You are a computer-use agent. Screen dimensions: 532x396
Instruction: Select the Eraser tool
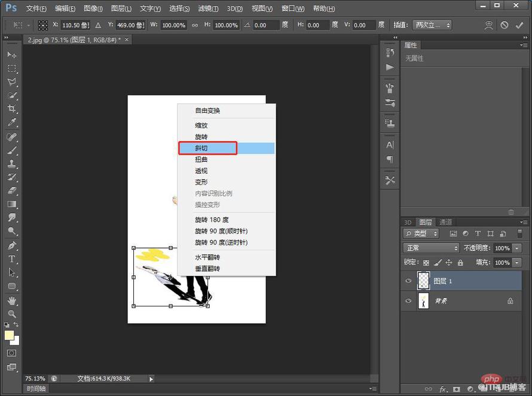[12, 191]
